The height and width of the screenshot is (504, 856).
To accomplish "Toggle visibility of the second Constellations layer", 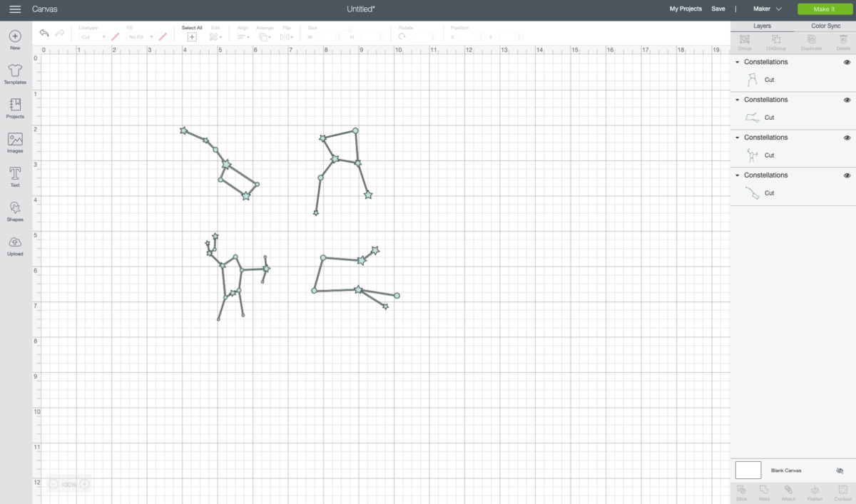I will point(847,100).
